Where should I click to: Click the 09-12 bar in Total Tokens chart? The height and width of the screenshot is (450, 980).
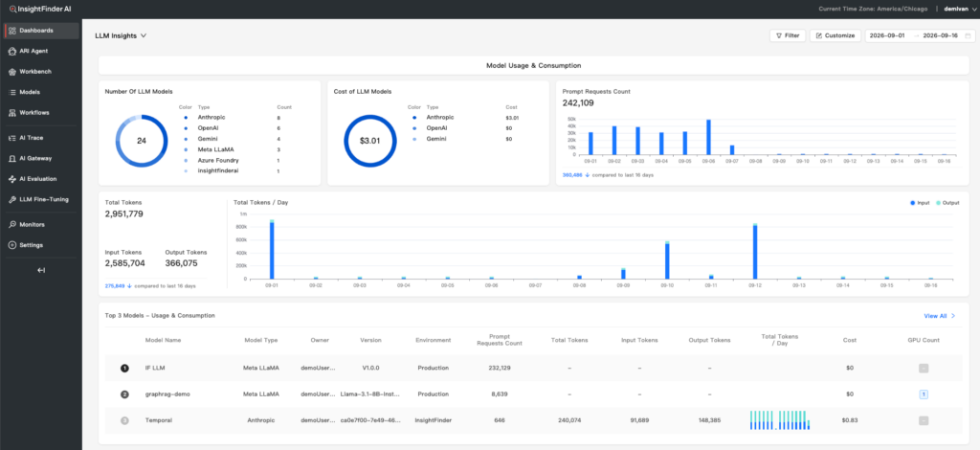point(755,251)
